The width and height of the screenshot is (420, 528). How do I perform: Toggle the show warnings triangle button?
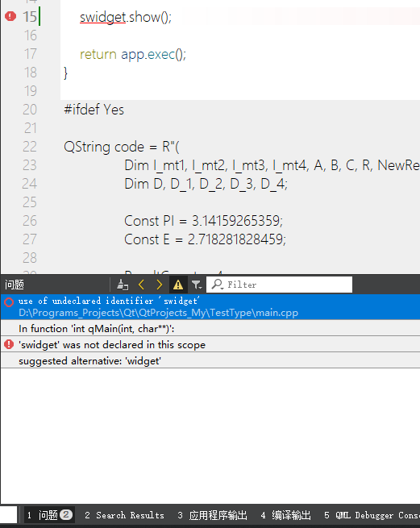178,285
